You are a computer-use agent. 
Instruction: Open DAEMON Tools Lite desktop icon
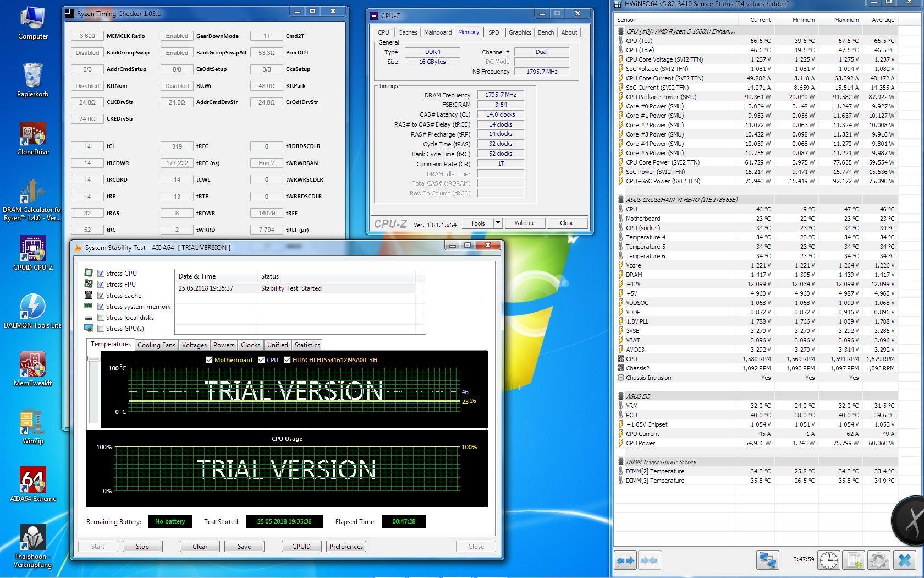(x=32, y=312)
